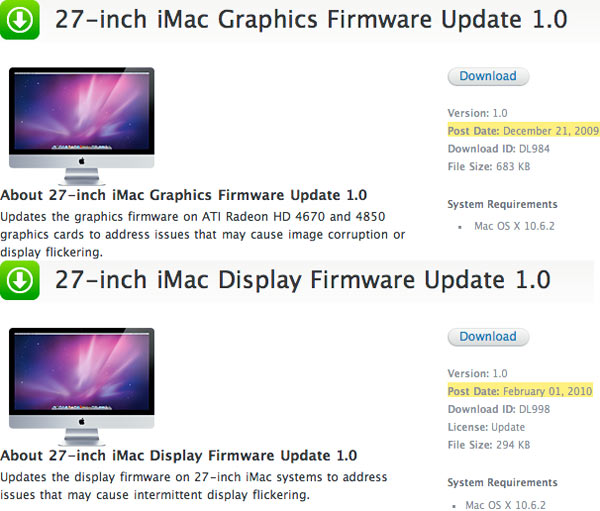Select the iMac image in Display Firmware section
600x511 pixels.
[x=82, y=387]
